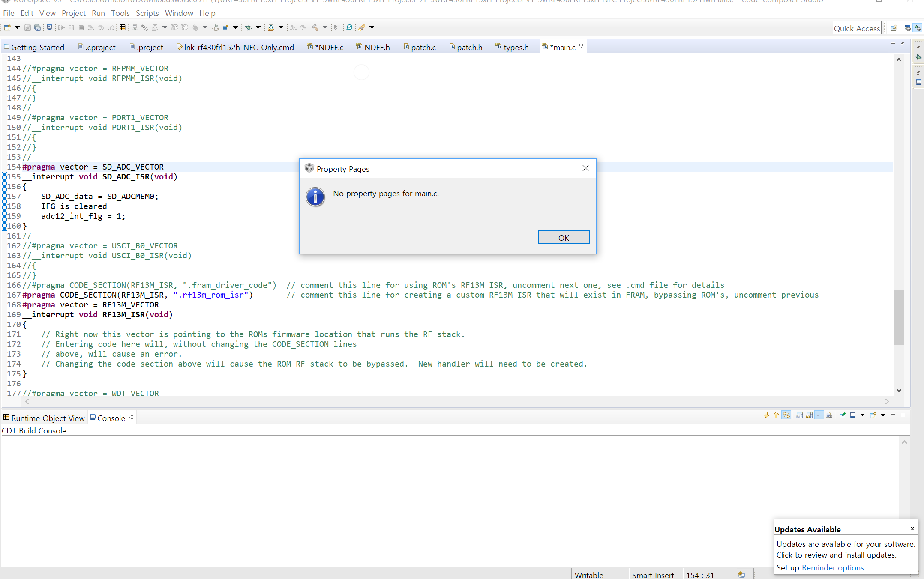The image size is (924, 579).
Task: Click the Save All icon in the toolbar
Action: coord(38,27)
